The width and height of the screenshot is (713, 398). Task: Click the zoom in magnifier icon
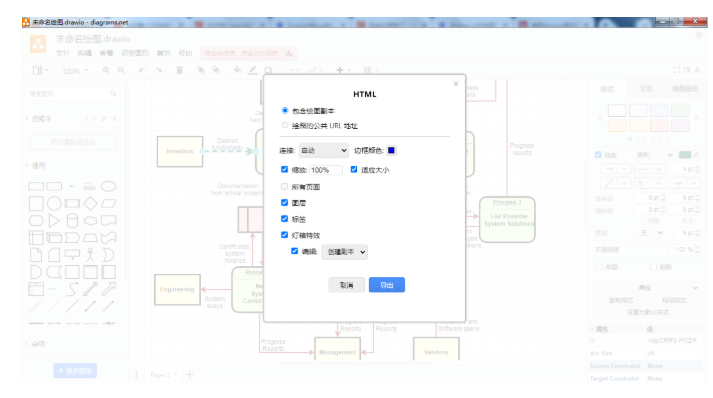tap(106, 70)
